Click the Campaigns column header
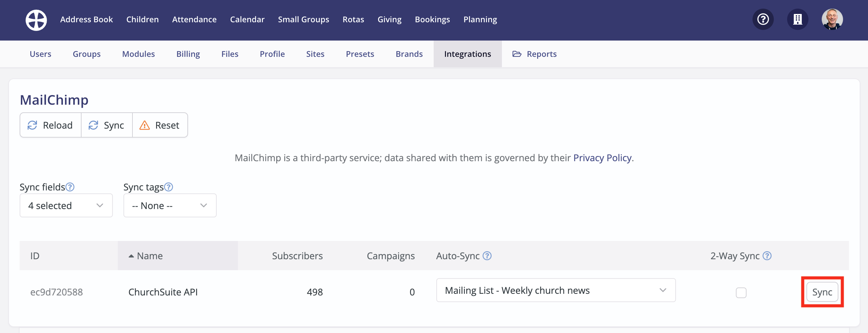Image resolution: width=868 pixels, height=333 pixels. [390, 256]
